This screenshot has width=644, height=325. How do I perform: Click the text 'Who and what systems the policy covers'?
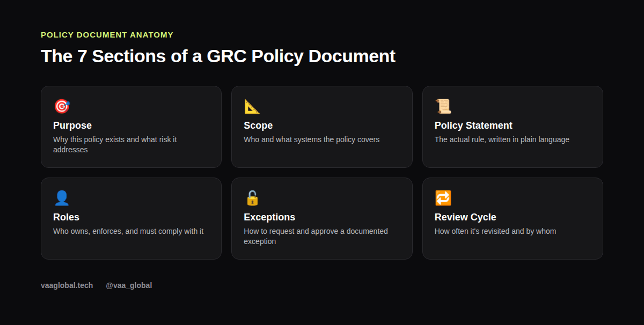[311, 139]
